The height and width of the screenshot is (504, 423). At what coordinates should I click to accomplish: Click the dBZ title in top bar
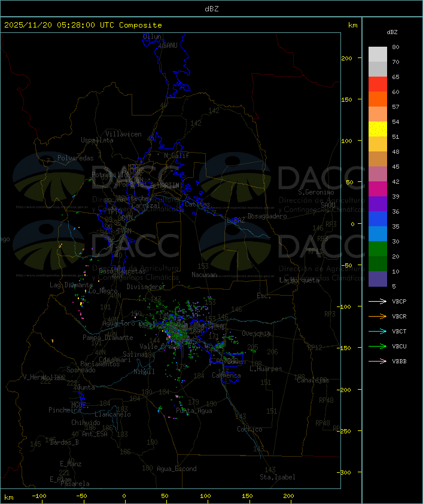212,9
